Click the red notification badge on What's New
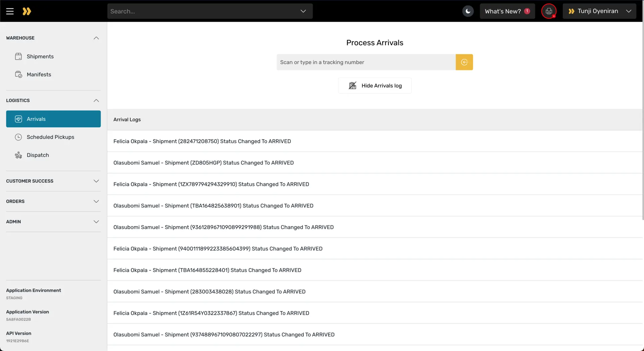Screen dimensions: 644x351 tap(527, 11)
